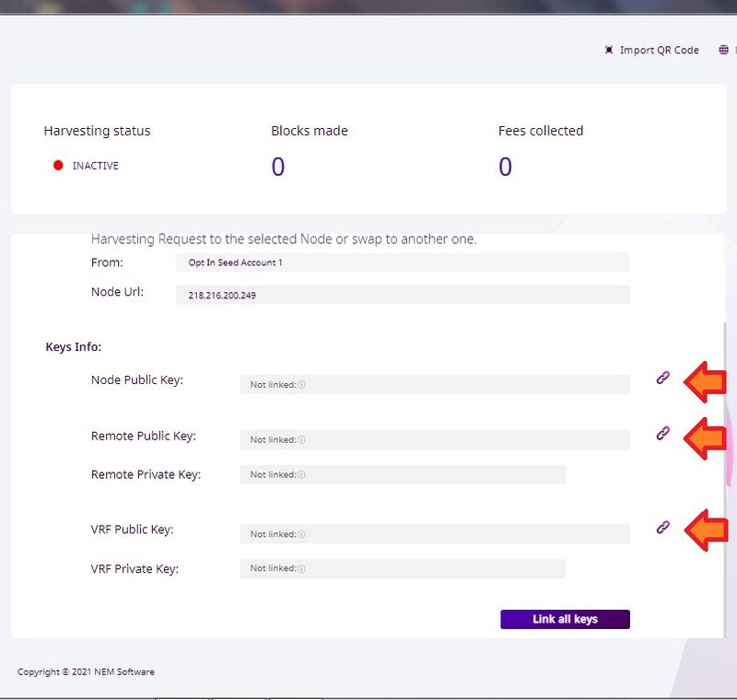Click the red inactive harvesting status dot

click(x=58, y=166)
